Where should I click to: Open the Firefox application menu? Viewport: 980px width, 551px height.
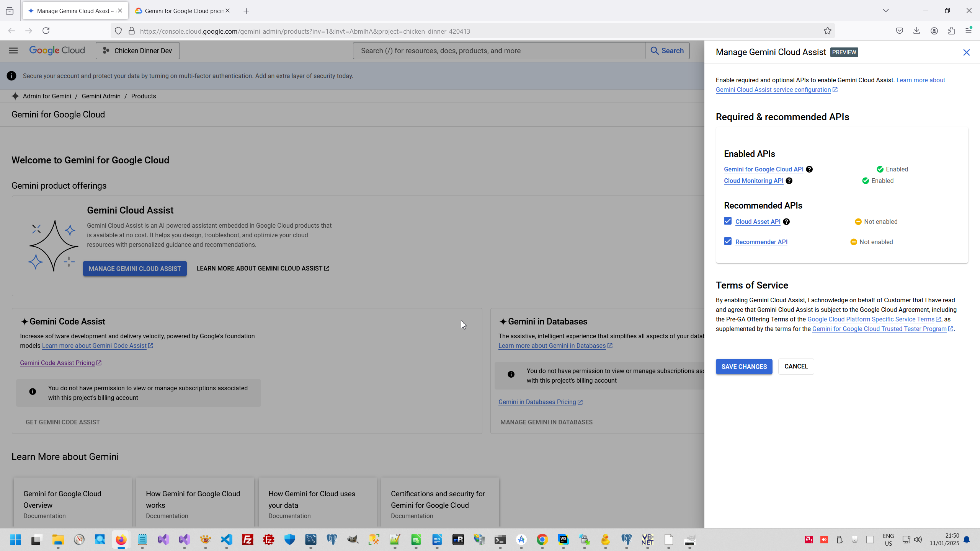[x=969, y=31]
